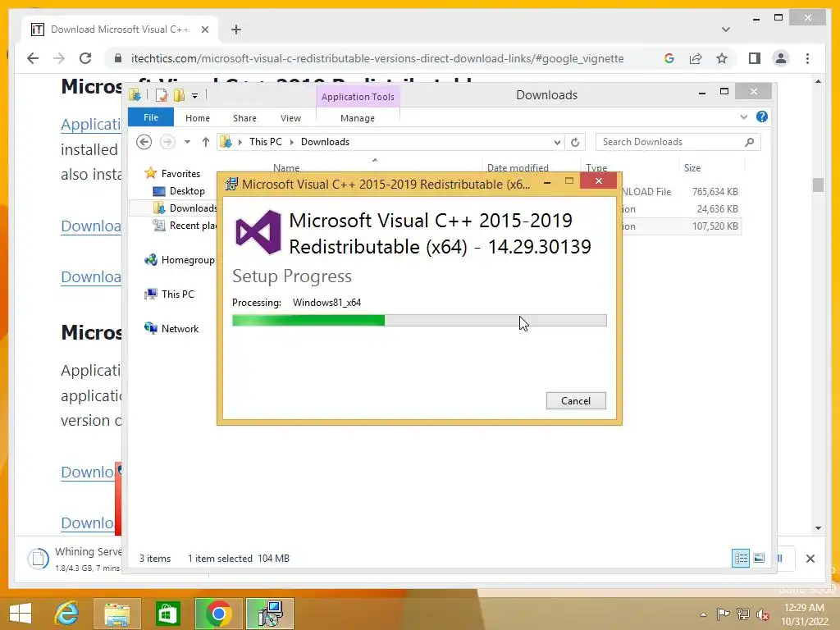Open the Share ribbon tab
Screen dimensions: 840x630
pos(244,118)
